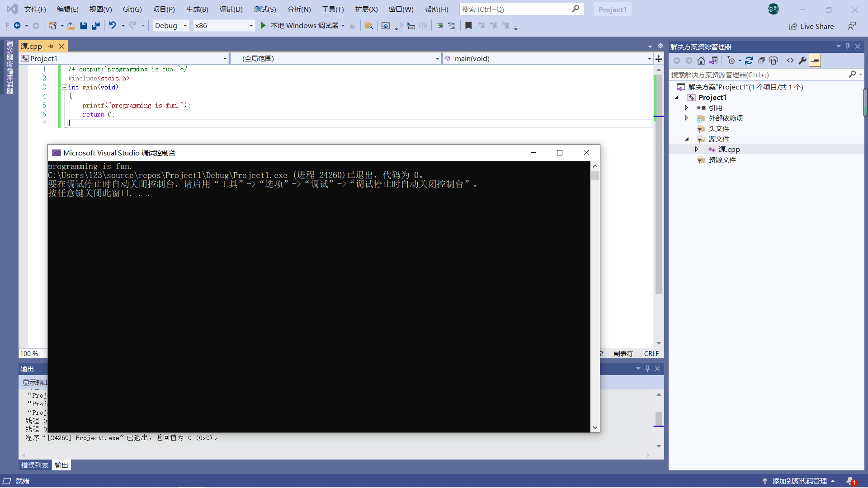Open the x86 platform dropdown
Image resolution: width=868 pixels, height=488 pixels.
click(251, 26)
